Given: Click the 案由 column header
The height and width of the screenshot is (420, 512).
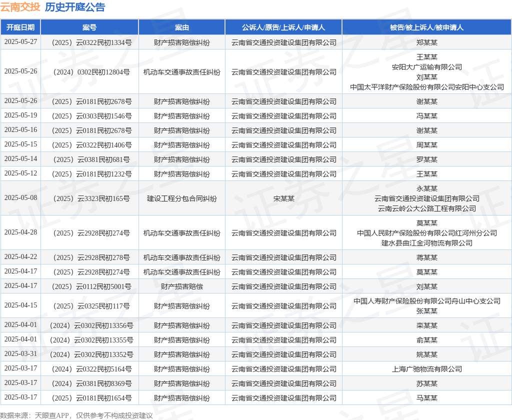Looking at the screenshot, I should [182, 27].
